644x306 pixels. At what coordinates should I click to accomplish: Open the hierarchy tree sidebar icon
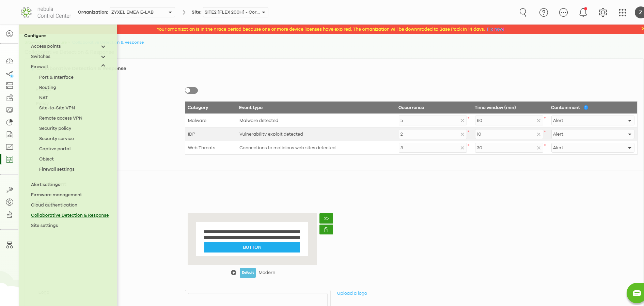click(x=10, y=245)
